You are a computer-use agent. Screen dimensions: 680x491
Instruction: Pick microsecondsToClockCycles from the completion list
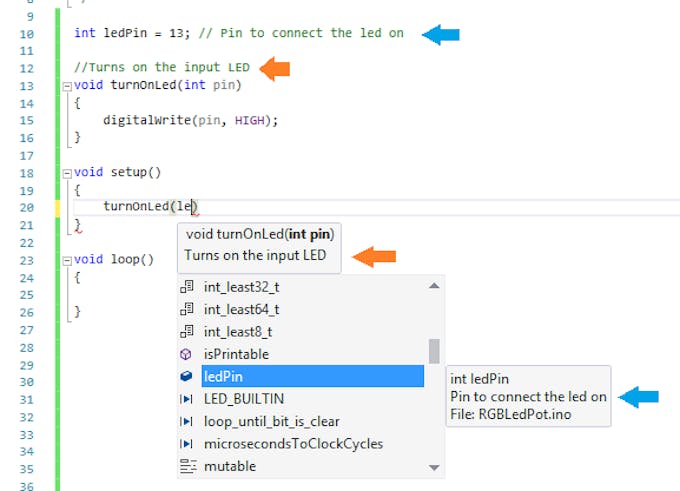point(292,444)
